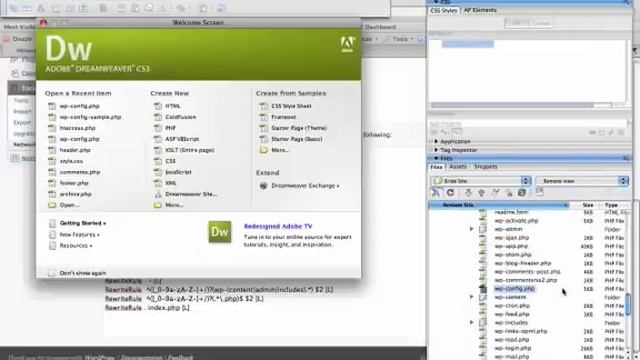This screenshot has height=360, width=640.
Task: Create a new XML document
Action: 171,183
